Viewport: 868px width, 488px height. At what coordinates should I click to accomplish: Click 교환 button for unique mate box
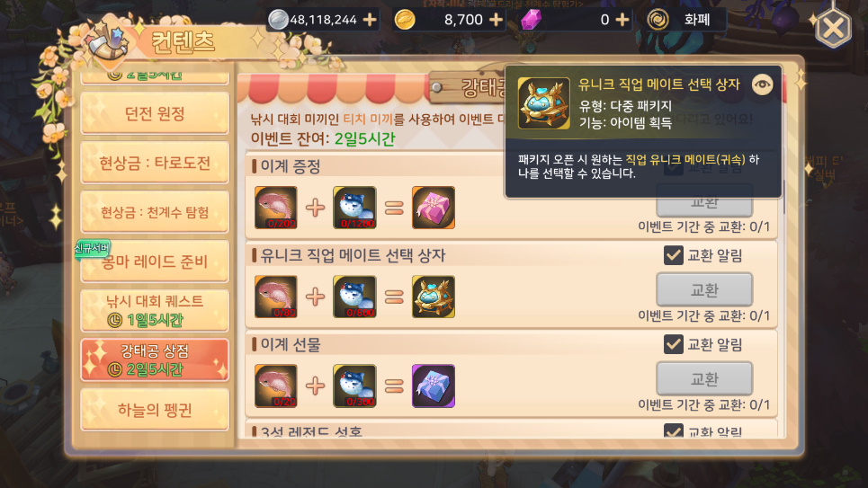704,289
